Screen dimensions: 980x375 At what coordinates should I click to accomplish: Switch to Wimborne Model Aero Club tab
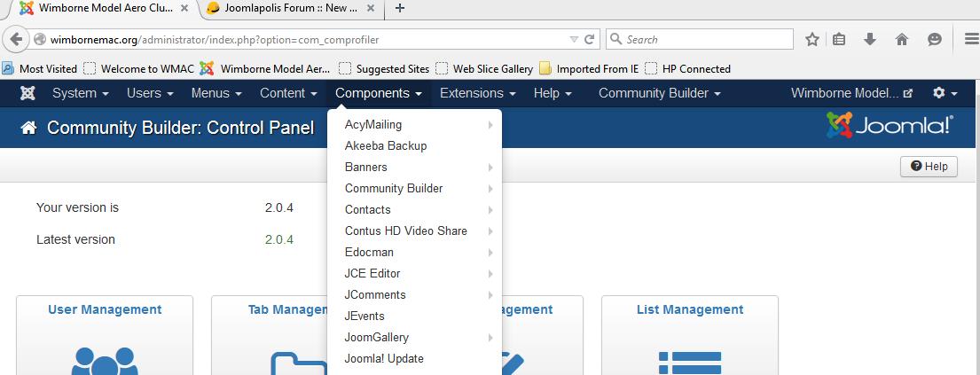pyautogui.click(x=104, y=8)
